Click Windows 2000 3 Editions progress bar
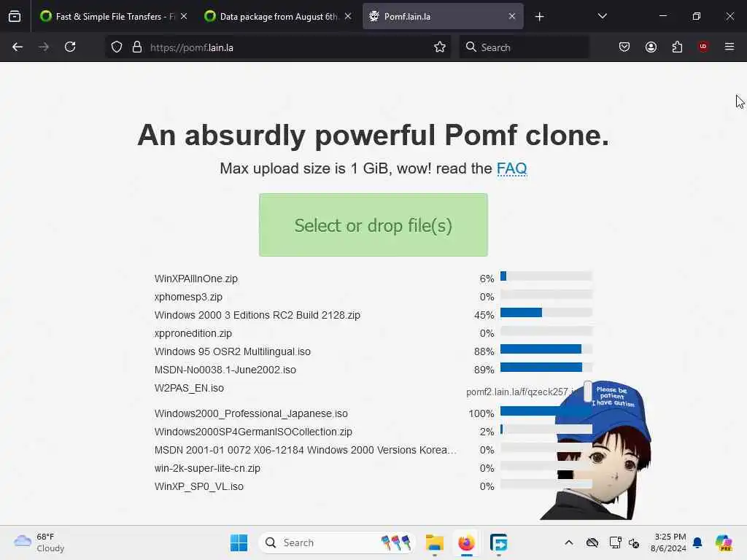Screen dimensions: 747x560 point(546,312)
